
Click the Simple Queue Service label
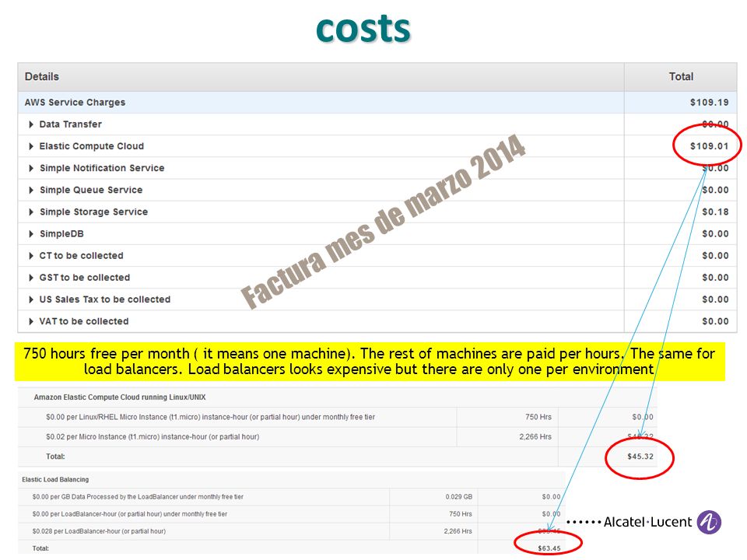pyautogui.click(x=91, y=190)
